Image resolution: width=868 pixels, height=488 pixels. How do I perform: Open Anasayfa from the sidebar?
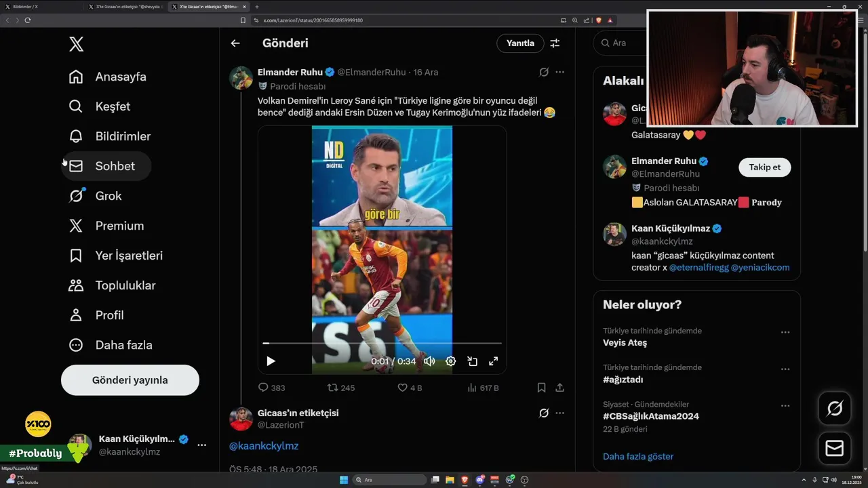coord(108,77)
